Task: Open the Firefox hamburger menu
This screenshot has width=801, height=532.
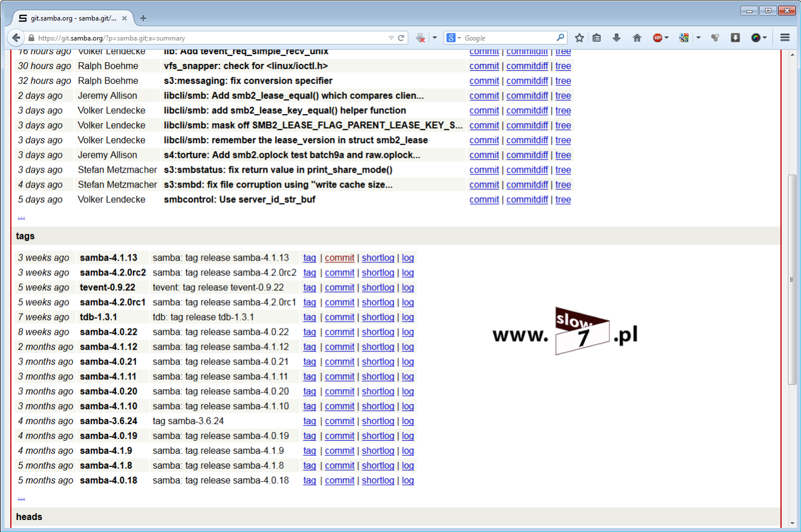Action: tap(785, 38)
